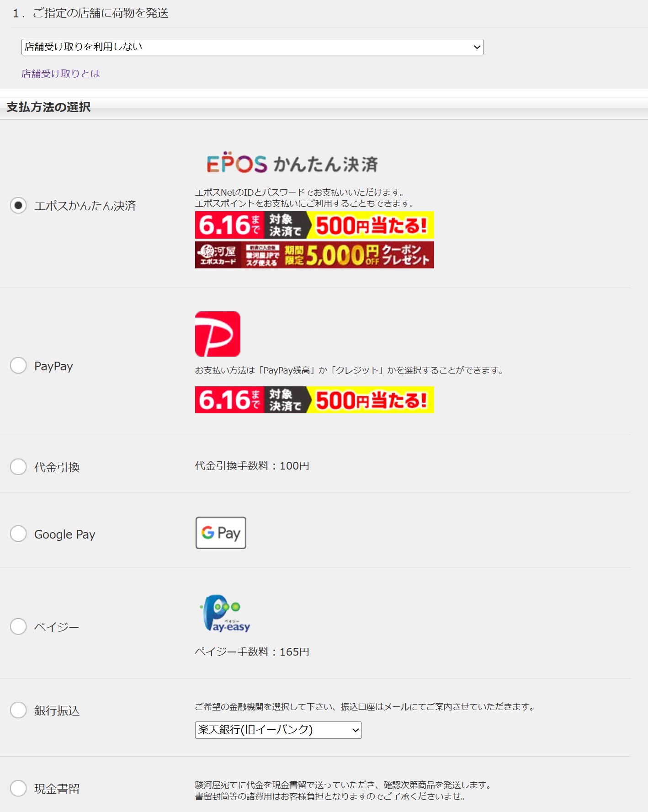Click the 現金書留 option label text
648x812 pixels.
click(x=57, y=789)
